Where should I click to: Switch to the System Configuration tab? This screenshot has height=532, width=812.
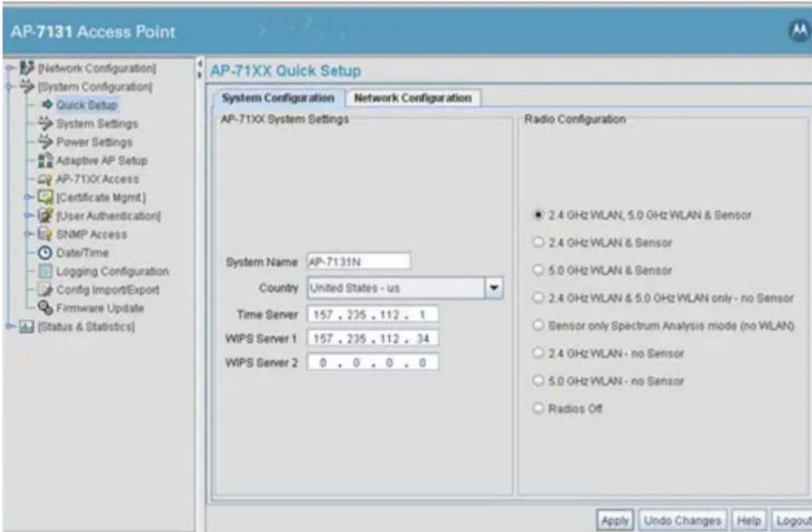pyautogui.click(x=277, y=98)
